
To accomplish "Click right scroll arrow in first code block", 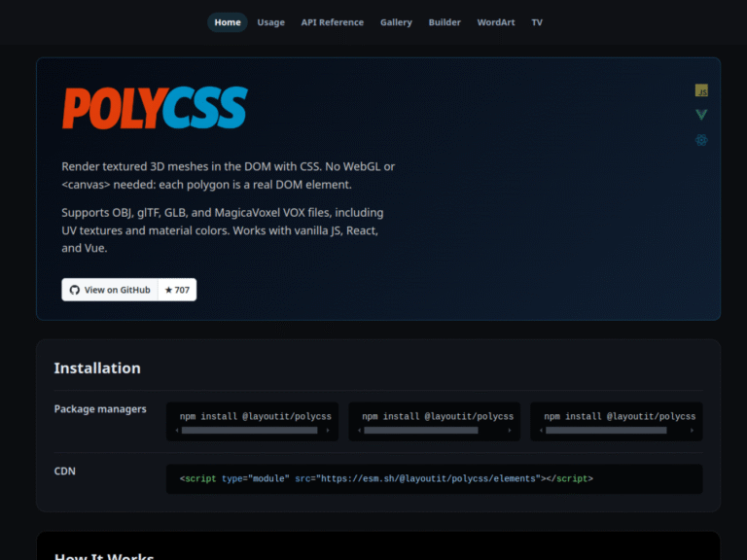I will click(328, 431).
